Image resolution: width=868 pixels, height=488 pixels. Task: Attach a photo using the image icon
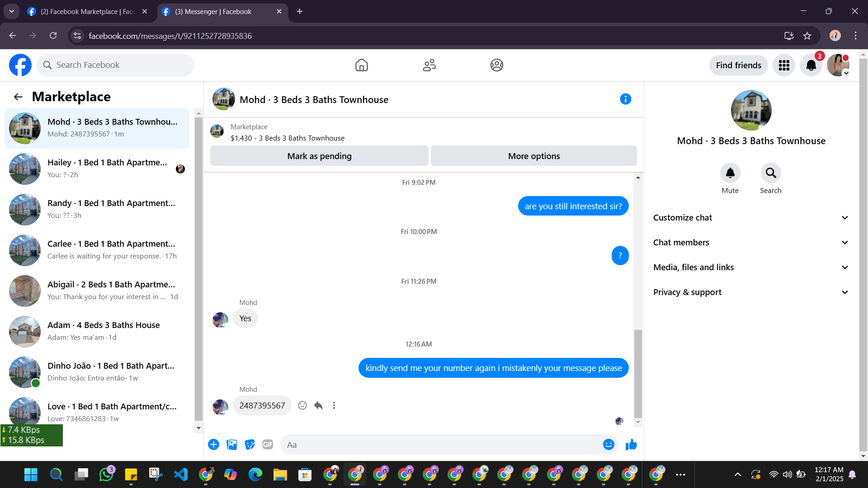point(232,445)
